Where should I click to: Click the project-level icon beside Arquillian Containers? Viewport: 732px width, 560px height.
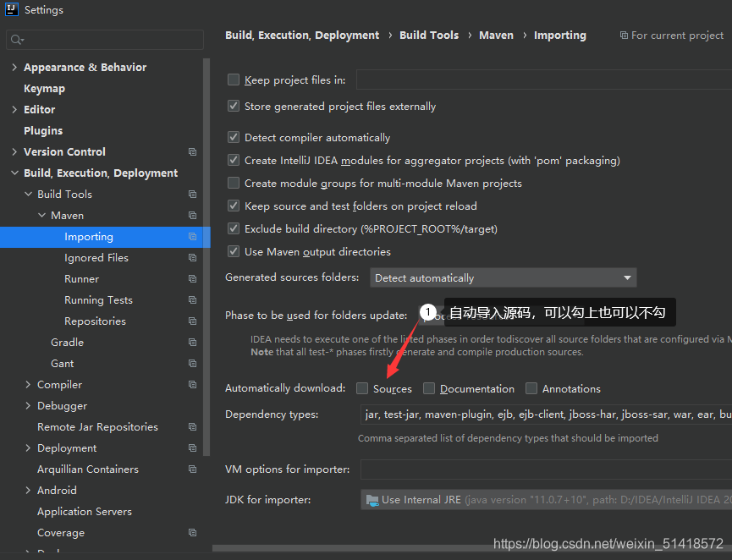pos(192,469)
